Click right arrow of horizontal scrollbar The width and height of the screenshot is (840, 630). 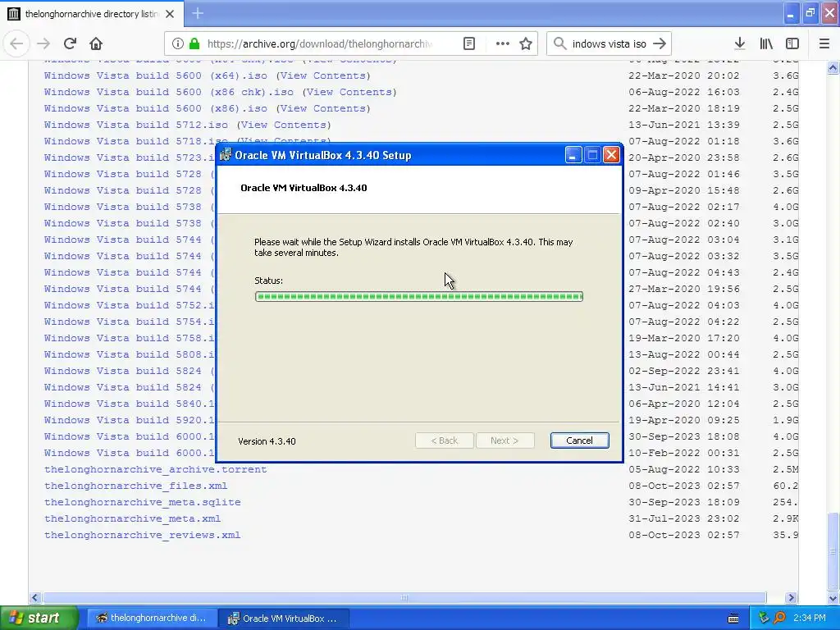792,597
